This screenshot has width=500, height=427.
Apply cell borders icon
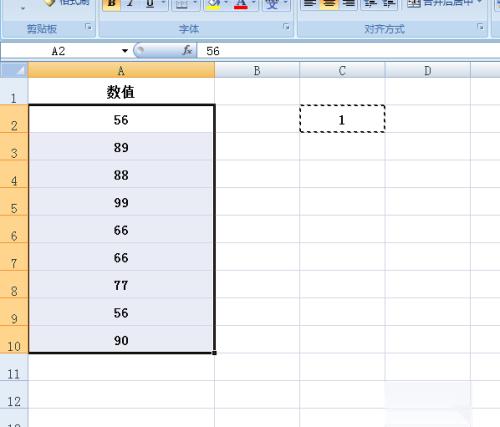point(182,5)
